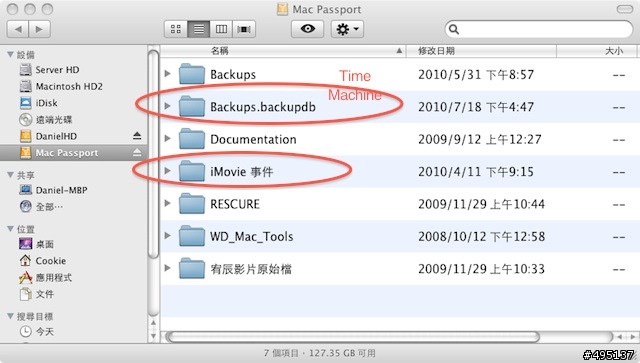Screen dimensions: 640x363
Task: Select the 宥辰影片原始檔 folder icon
Action: pyautogui.click(x=192, y=268)
